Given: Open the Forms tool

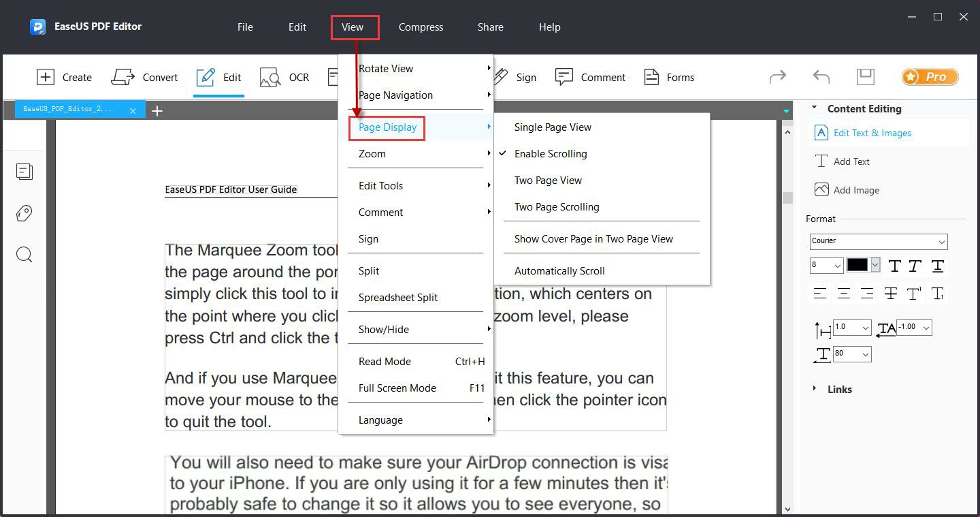Looking at the screenshot, I should pos(669,77).
